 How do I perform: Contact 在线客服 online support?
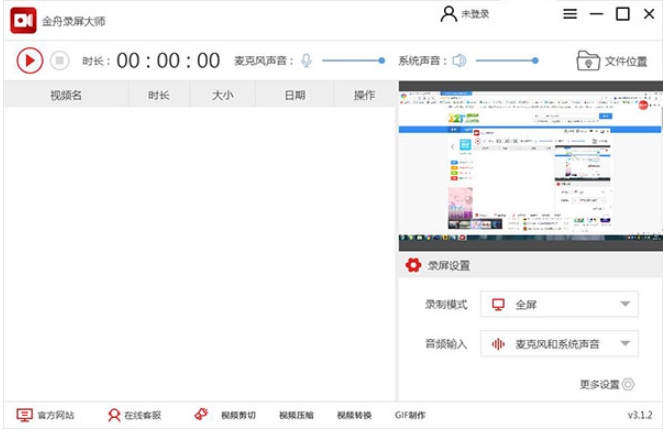point(134,415)
